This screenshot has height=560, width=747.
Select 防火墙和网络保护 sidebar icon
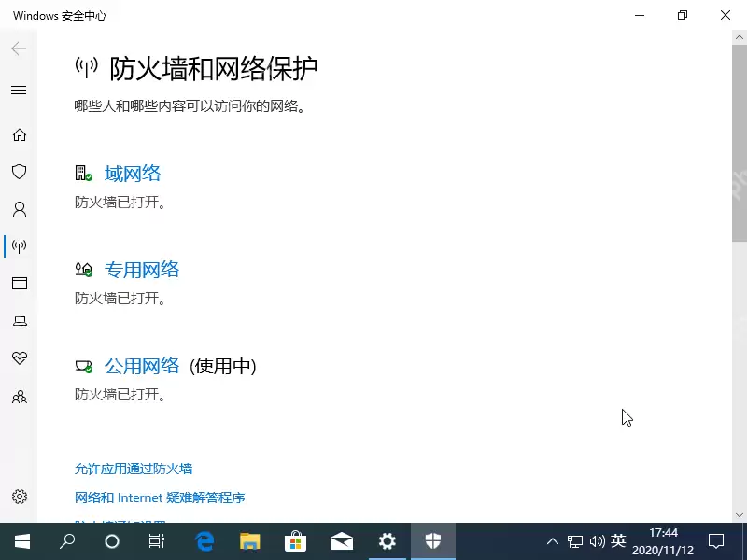click(x=19, y=246)
